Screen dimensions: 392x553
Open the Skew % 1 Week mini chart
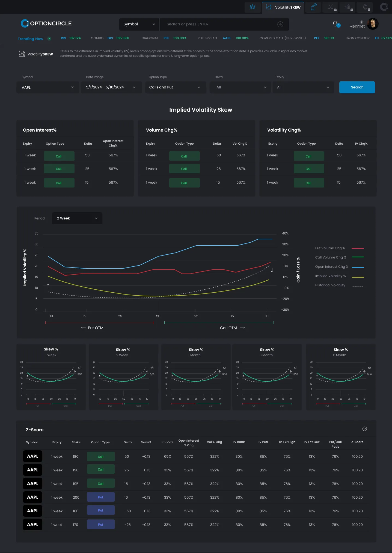[x=51, y=377]
